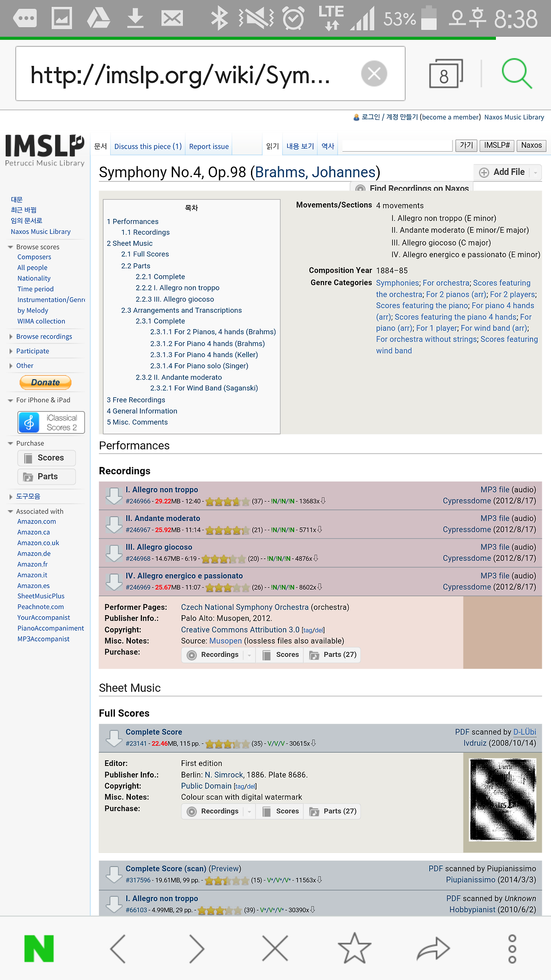This screenshot has height=980, width=551.
Task: Focus the IMSLP wiki search box
Action: 397,146
